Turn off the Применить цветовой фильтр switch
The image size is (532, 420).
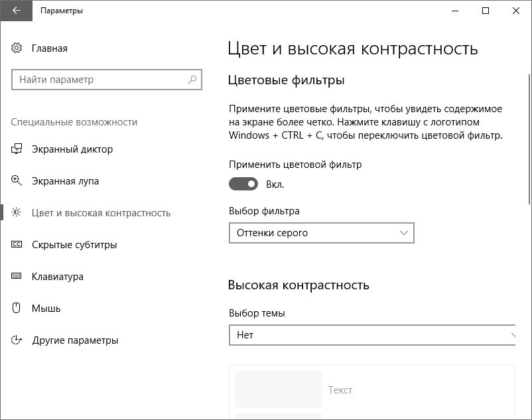pos(243,184)
